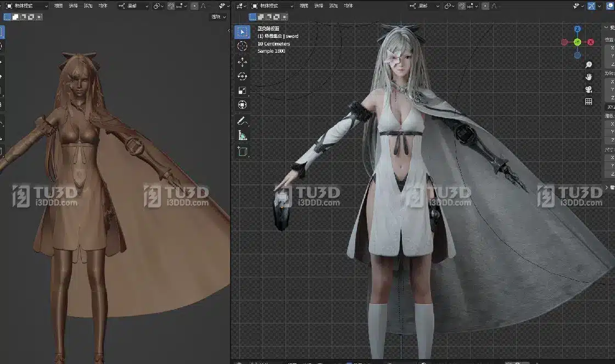Image resolution: width=615 pixels, height=364 pixels.
Task: Open object mode dropdown in left viewport
Action: pos(27,6)
